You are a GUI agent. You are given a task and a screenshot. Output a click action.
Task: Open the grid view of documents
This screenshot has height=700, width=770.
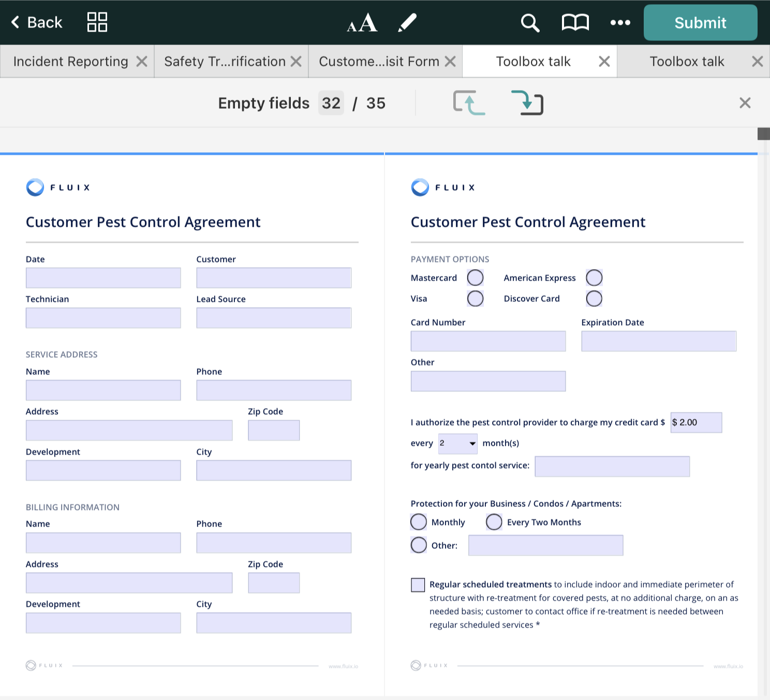pos(97,22)
